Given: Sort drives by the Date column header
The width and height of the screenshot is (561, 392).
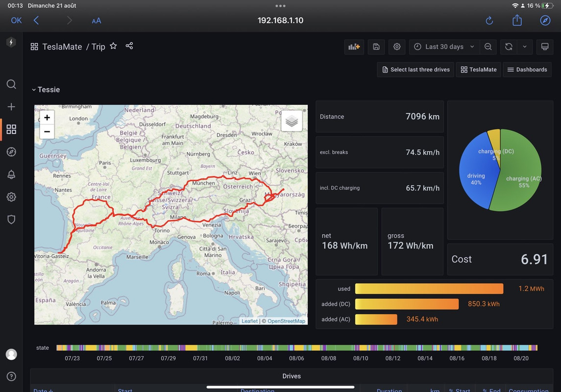Looking at the screenshot, I should 43,390.
